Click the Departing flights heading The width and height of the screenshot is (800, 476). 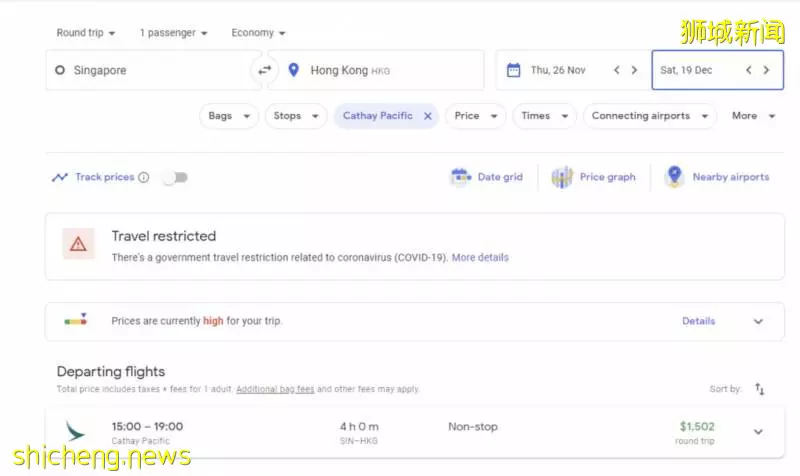111,371
